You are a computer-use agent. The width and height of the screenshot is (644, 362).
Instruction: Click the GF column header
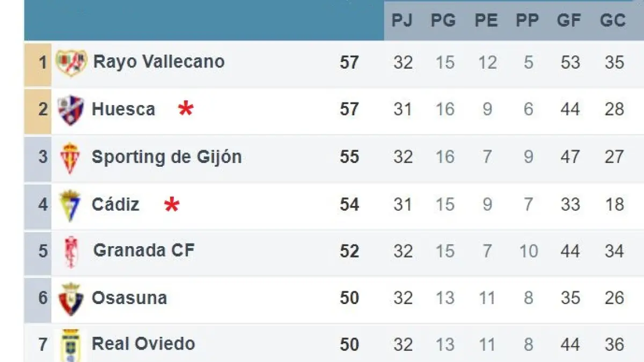[x=569, y=20]
